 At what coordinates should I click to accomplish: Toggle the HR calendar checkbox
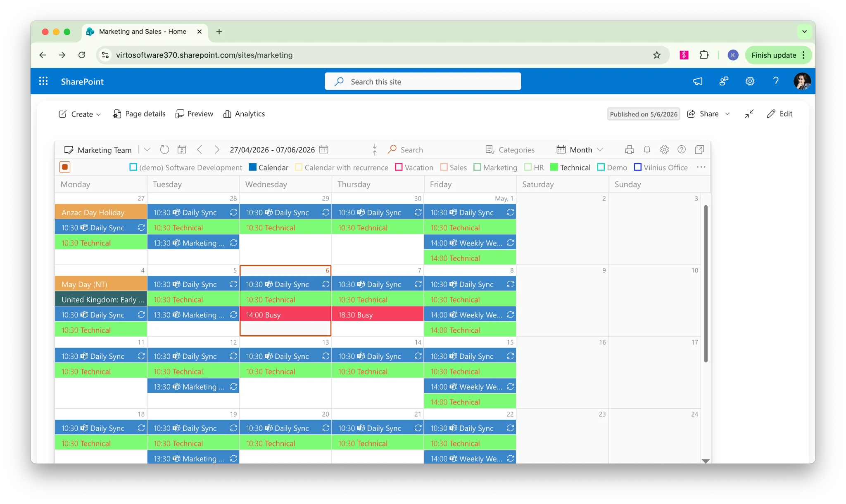tap(528, 167)
